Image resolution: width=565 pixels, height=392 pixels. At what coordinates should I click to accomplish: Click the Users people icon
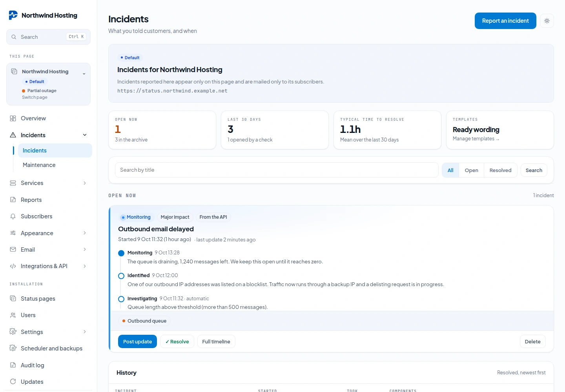(x=13, y=315)
